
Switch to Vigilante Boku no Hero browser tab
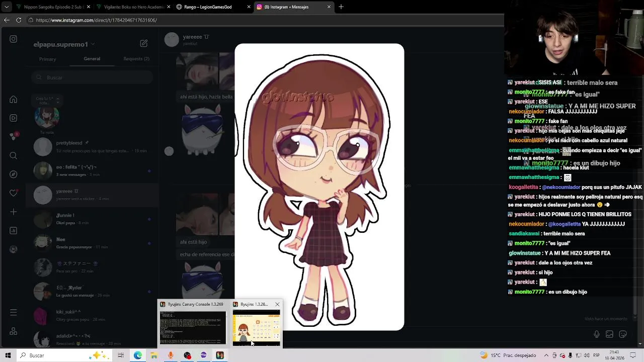click(133, 7)
